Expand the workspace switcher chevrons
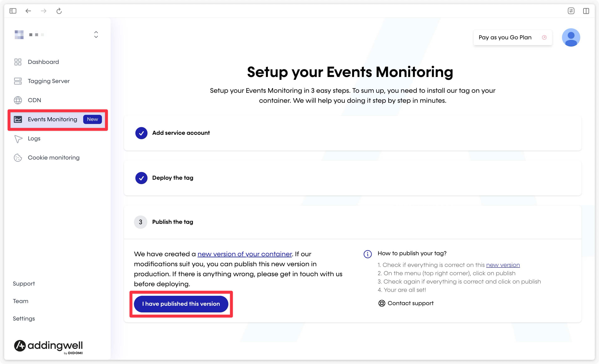 (96, 35)
